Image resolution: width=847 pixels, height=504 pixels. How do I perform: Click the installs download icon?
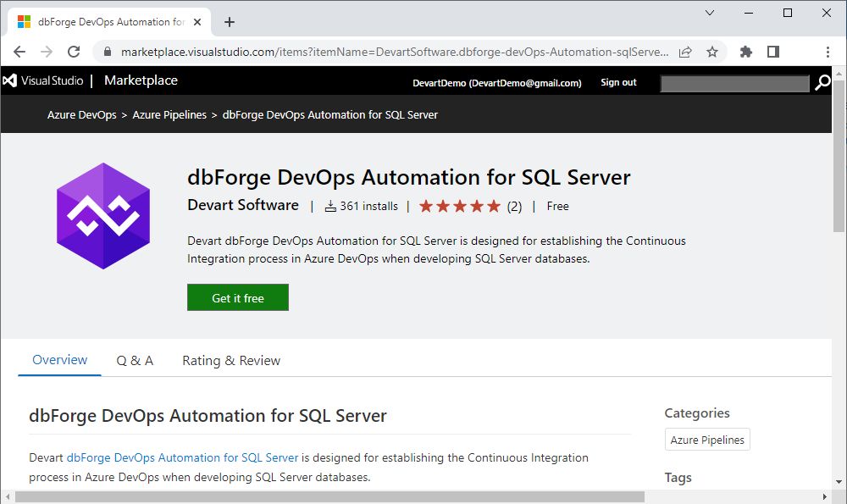click(x=330, y=207)
